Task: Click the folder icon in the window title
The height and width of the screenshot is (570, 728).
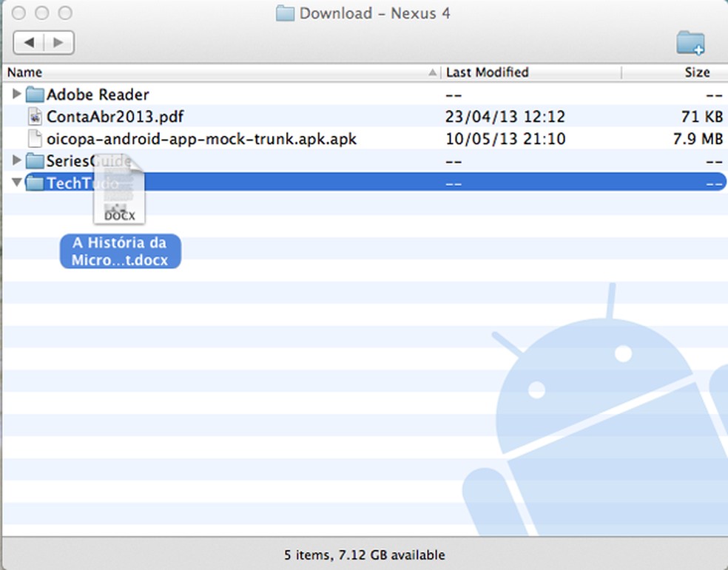Action: pos(285,13)
